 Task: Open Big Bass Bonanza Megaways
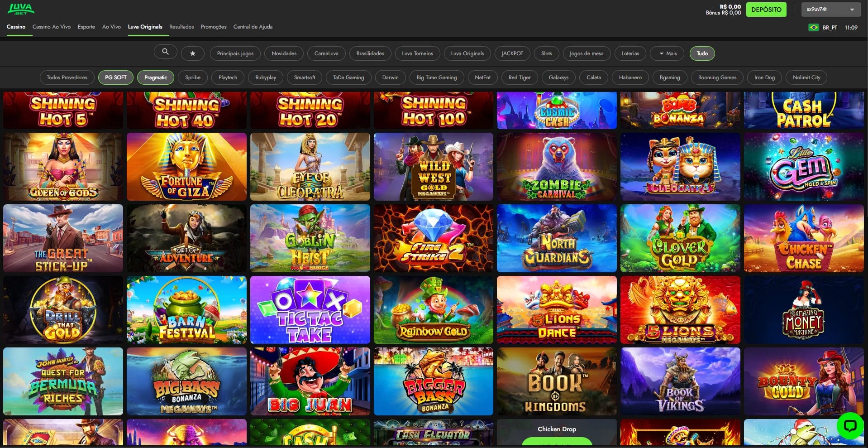tap(186, 381)
